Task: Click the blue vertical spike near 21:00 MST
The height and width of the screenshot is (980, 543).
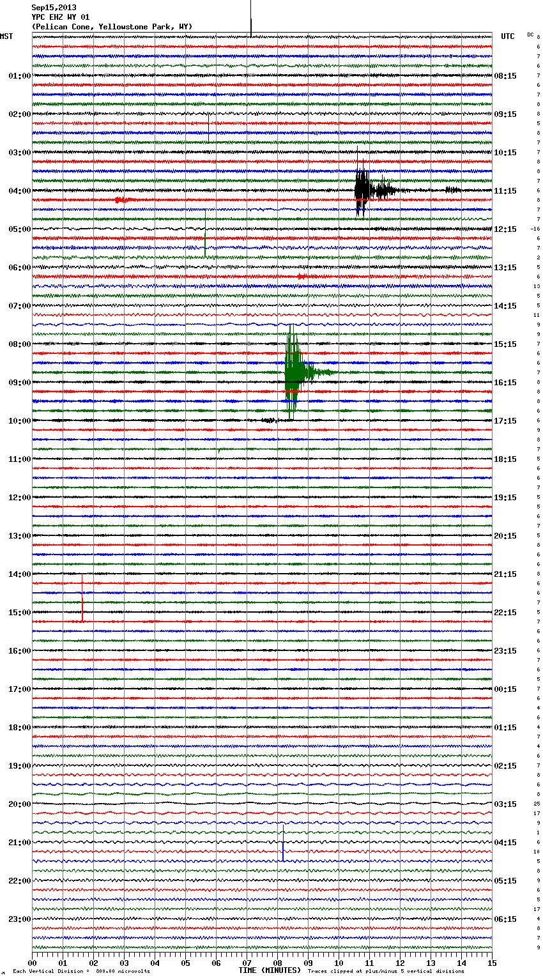Action: click(x=283, y=845)
